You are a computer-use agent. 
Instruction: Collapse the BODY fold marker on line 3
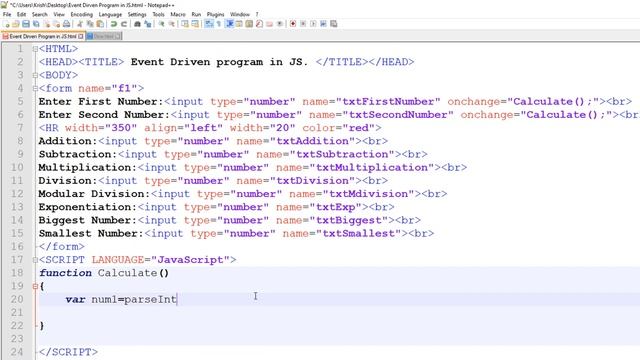click(35, 75)
